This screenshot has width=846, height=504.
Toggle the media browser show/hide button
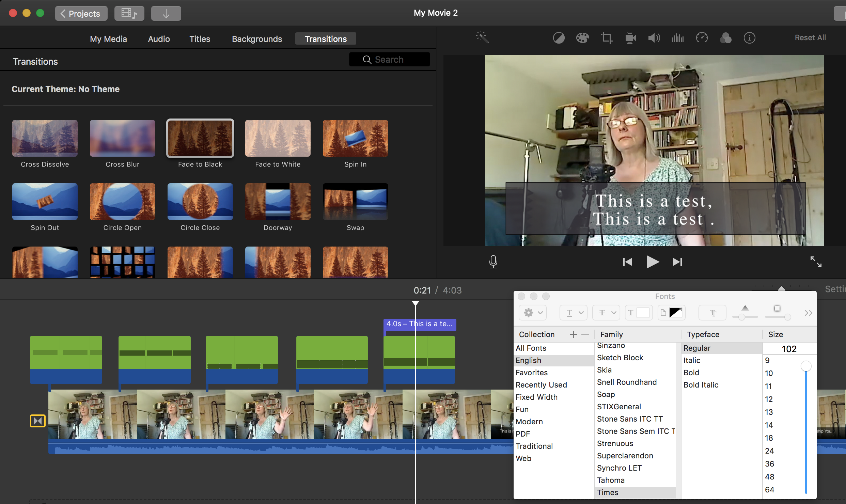point(129,14)
